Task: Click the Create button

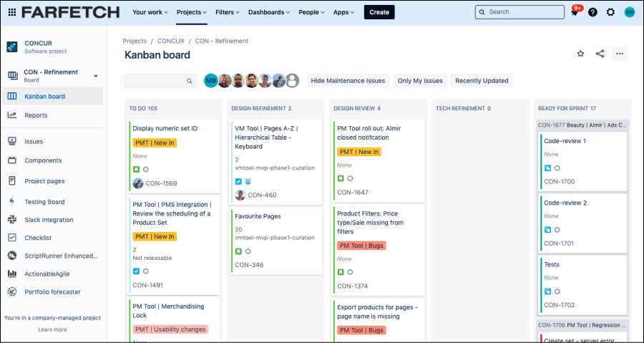Action: coord(379,12)
